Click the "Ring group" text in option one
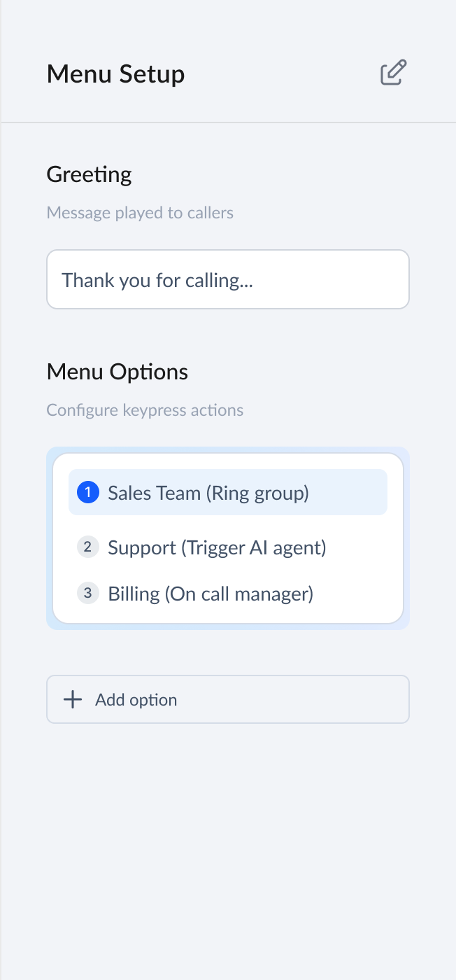This screenshot has height=980, width=456. [x=257, y=492]
